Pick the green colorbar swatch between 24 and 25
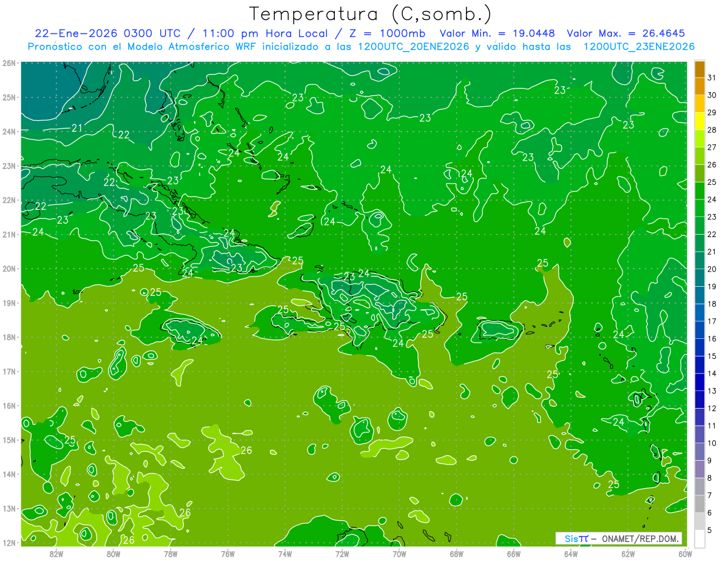This screenshot has width=728, height=562. coord(699,191)
